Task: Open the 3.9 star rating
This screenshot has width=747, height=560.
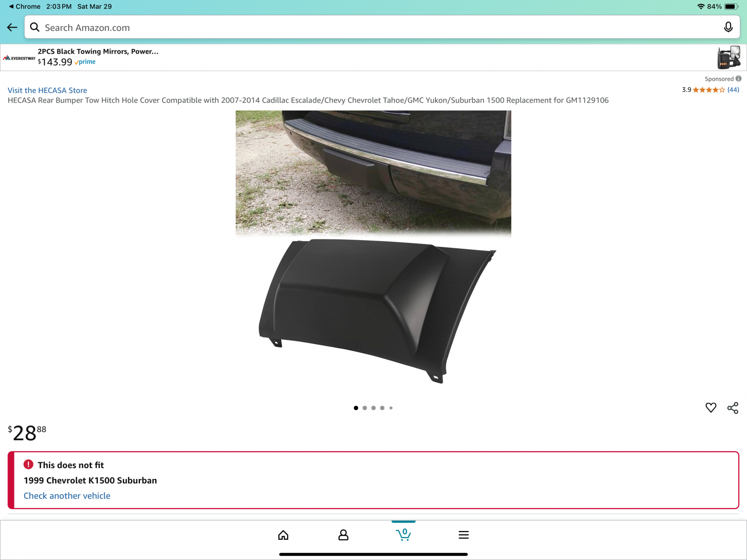Action: pyautogui.click(x=704, y=90)
